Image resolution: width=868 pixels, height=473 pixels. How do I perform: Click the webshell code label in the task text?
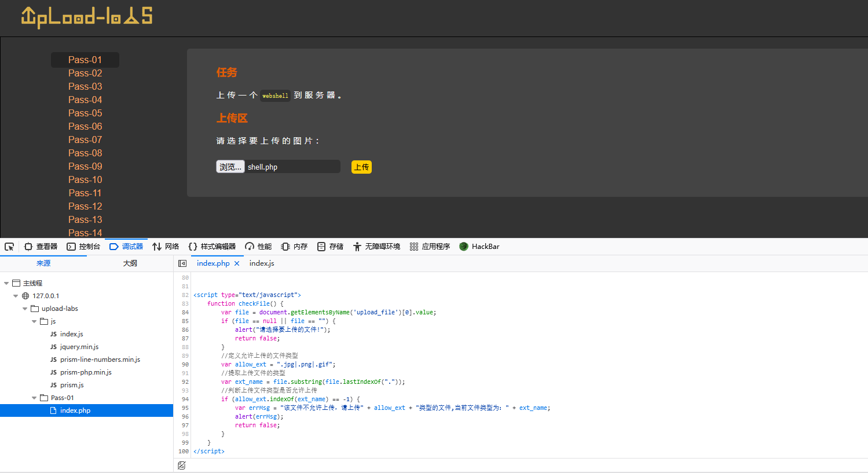(x=275, y=96)
